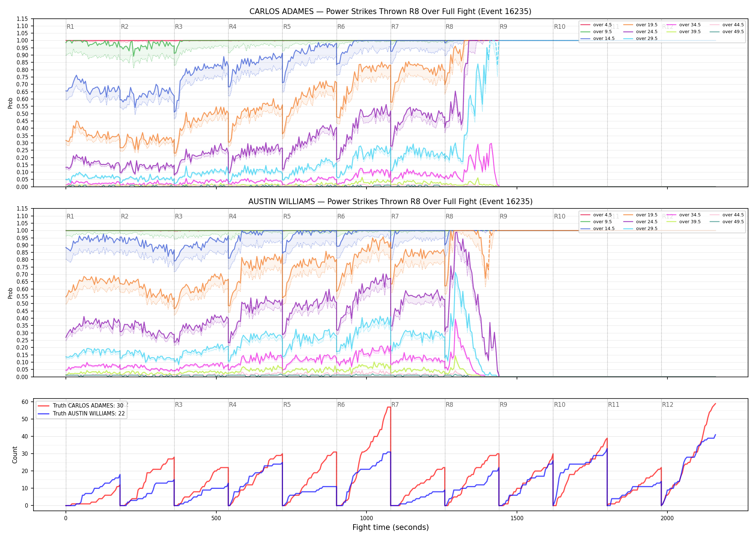Select 'over 24.5' legend entry in Austin Williams chart

(640, 222)
